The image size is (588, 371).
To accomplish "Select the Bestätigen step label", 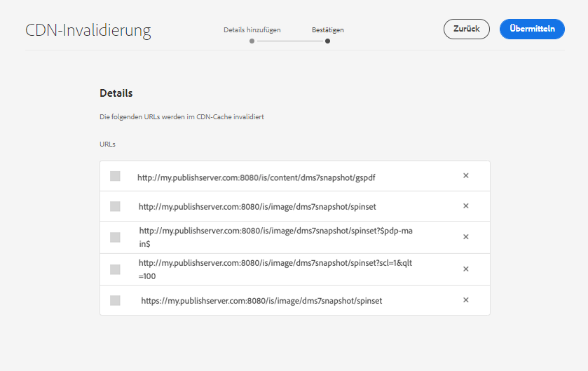I will (328, 30).
